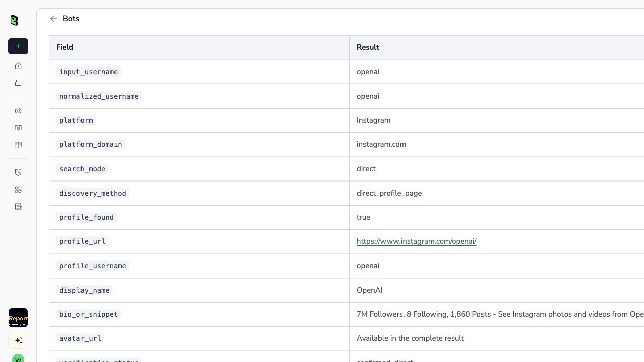The width and height of the screenshot is (644, 362).
Task: Open the instagram.com/openai profile link
Action: (417, 241)
